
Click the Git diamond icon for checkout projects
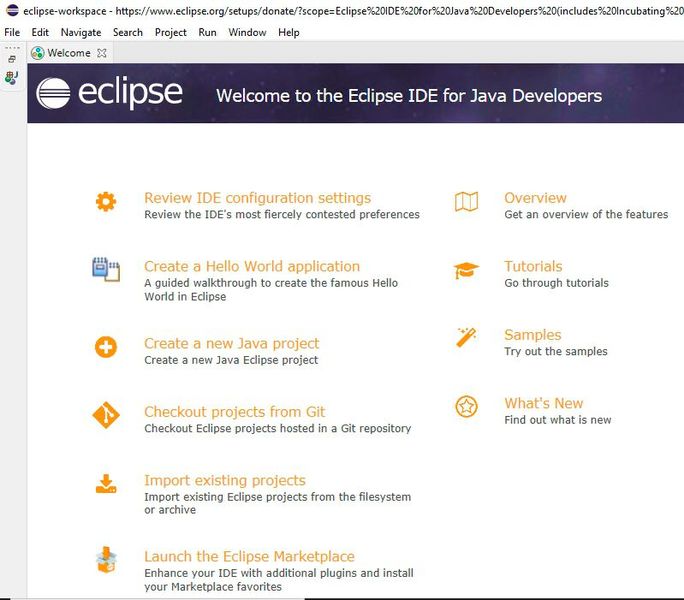106,415
